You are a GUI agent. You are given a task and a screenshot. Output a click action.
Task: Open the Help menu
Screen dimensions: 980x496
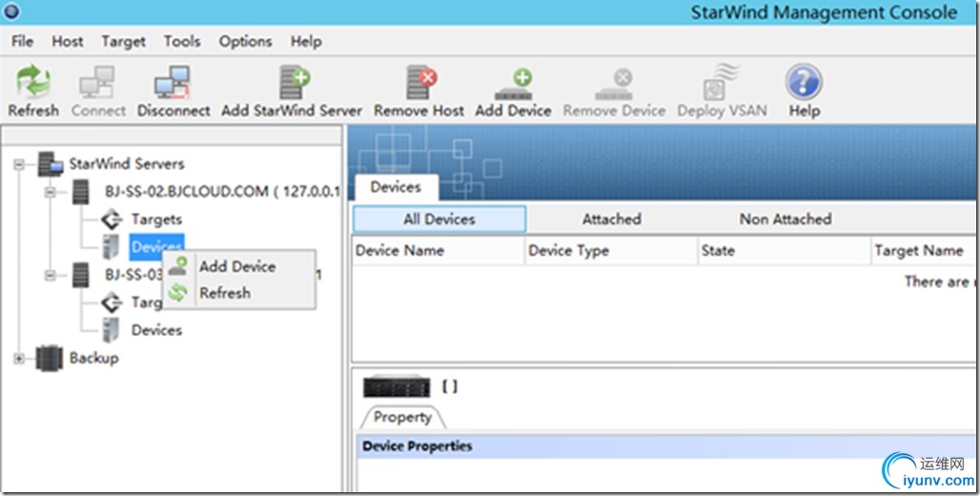(x=306, y=42)
